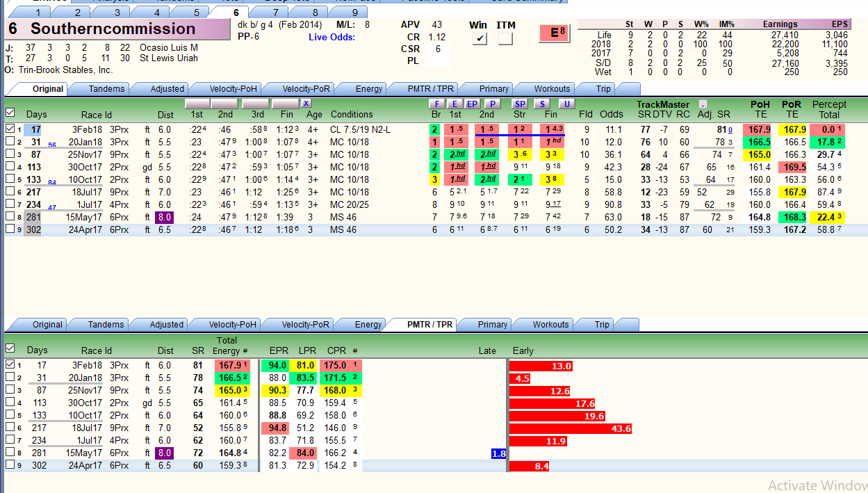Screen dimensions: 868x493
Task: Click the Days column header in upper table
Action: pos(37,114)
